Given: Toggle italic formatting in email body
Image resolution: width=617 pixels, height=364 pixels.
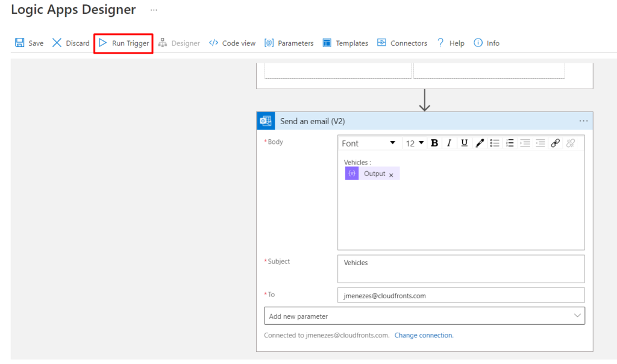Looking at the screenshot, I should click(x=449, y=143).
